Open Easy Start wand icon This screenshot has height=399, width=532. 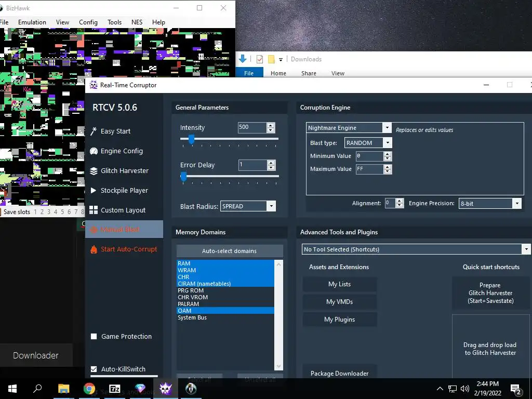coord(94,131)
